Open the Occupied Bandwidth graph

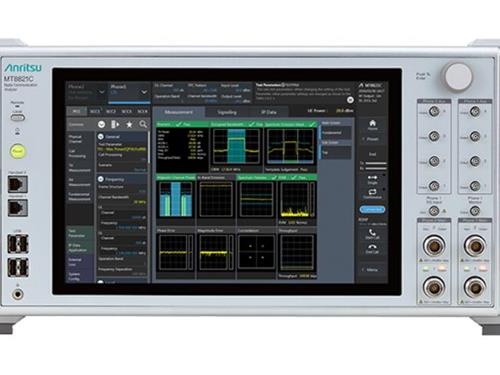[236, 147]
